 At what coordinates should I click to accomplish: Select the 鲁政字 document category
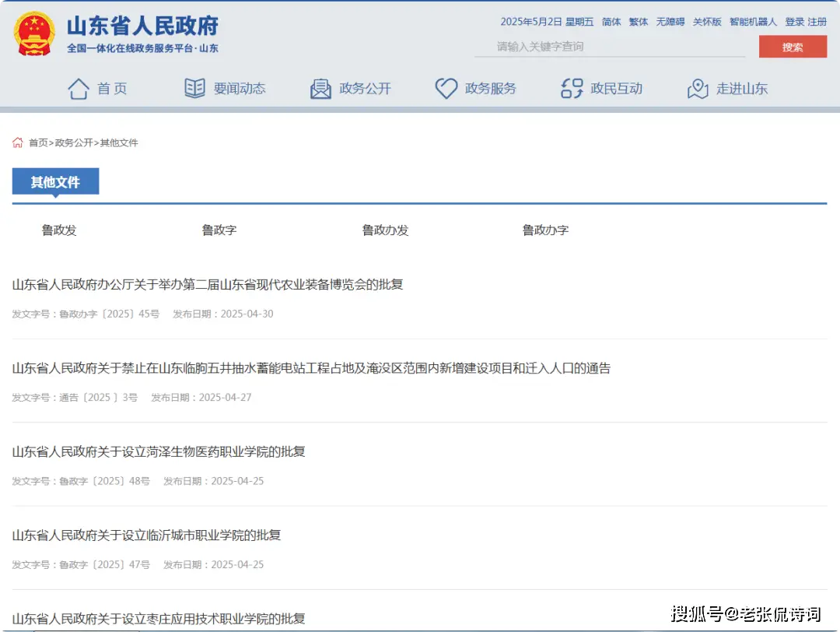(219, 230)
